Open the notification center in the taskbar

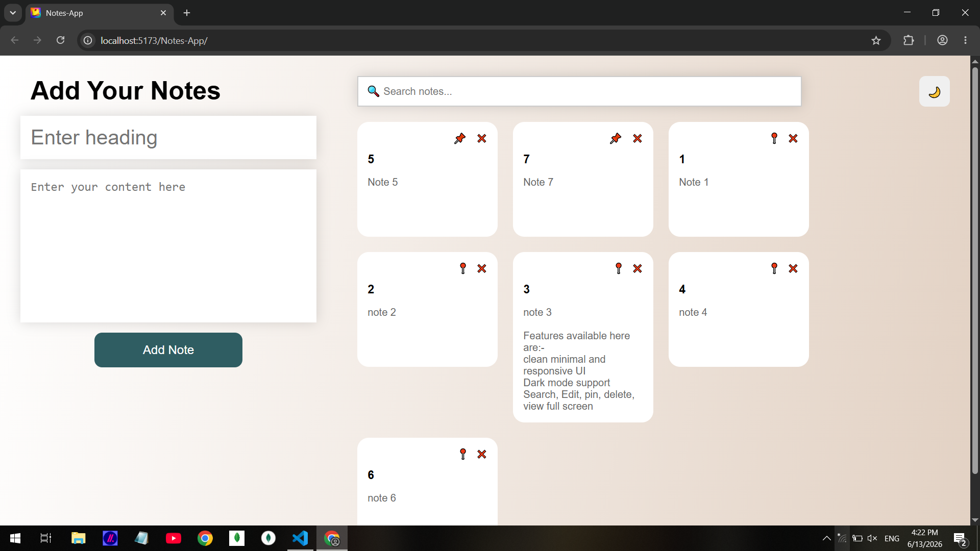point(960,539)
